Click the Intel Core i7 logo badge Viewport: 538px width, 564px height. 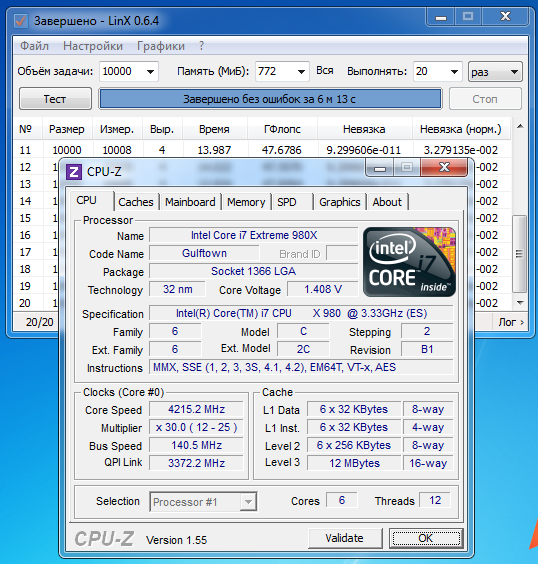pyautogui.click(x=409, y=262)
